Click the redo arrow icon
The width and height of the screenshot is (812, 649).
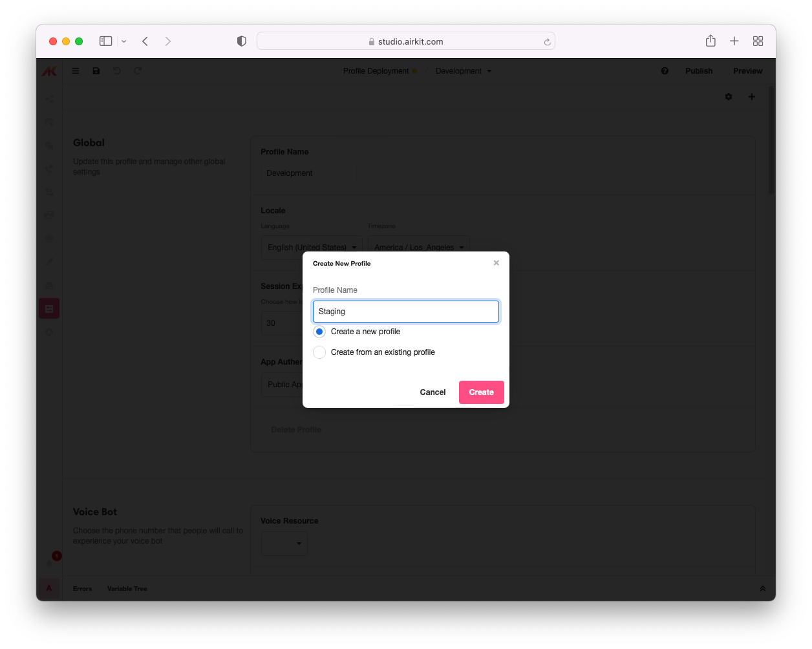click(x=138, y=71)
